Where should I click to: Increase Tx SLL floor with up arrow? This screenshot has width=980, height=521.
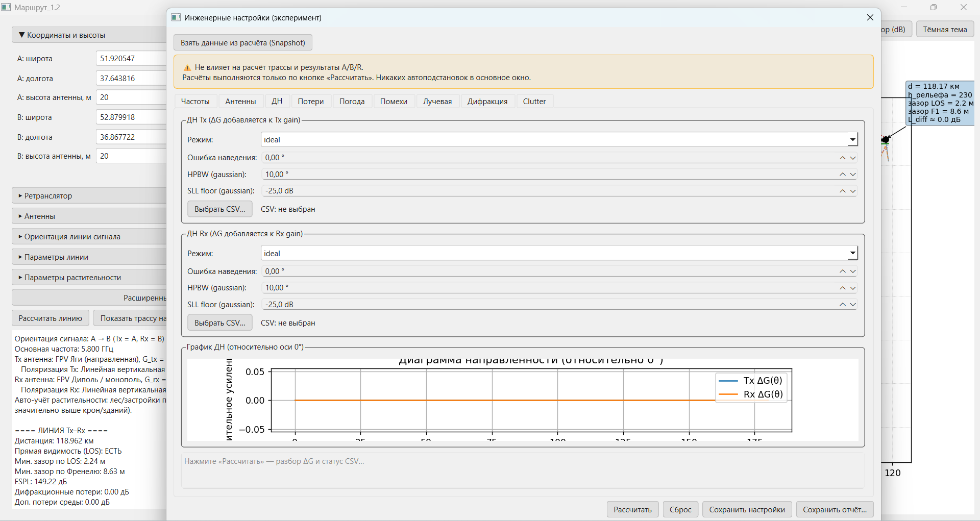(842, 191)
